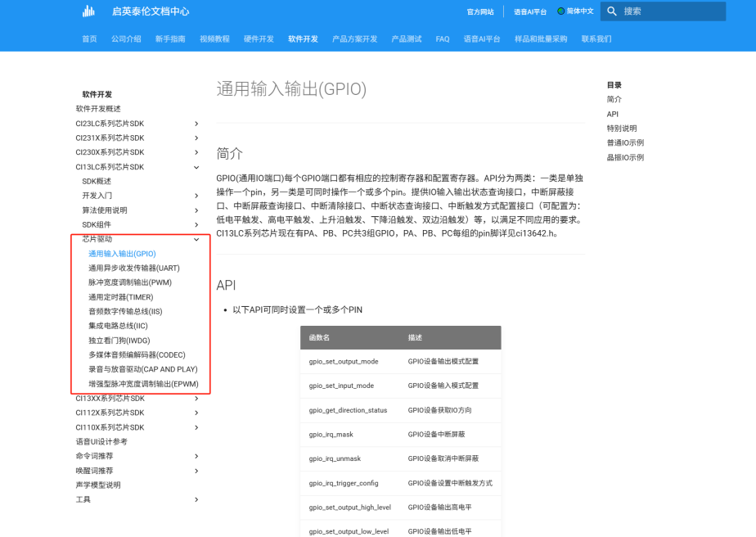The height and width of the screenshot is (537, 756).
Task: Go to 语音AI平台 header link
Action: 530,12
